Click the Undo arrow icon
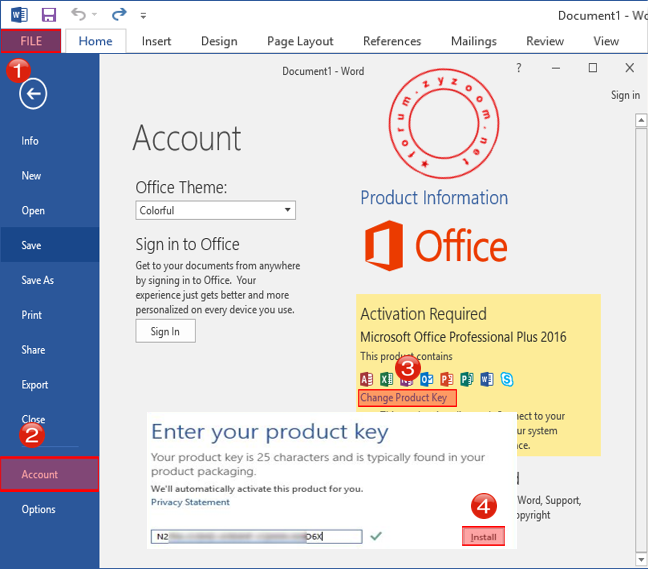Image resolution: width=648 pixels, height=569 pixels. (x=79, y=14)
